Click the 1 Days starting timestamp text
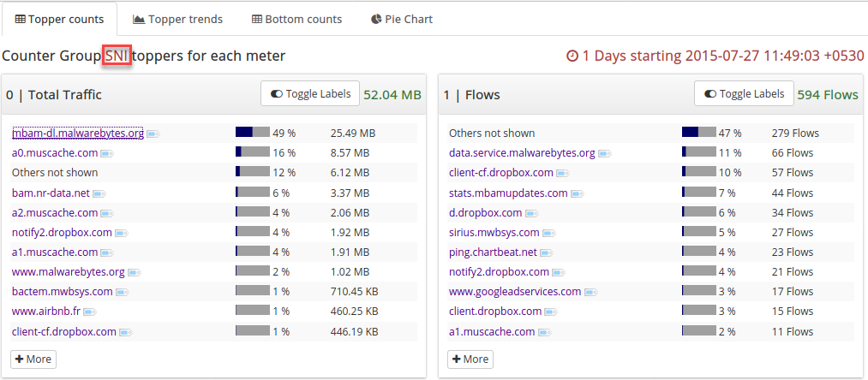 [x=715, y=56]
